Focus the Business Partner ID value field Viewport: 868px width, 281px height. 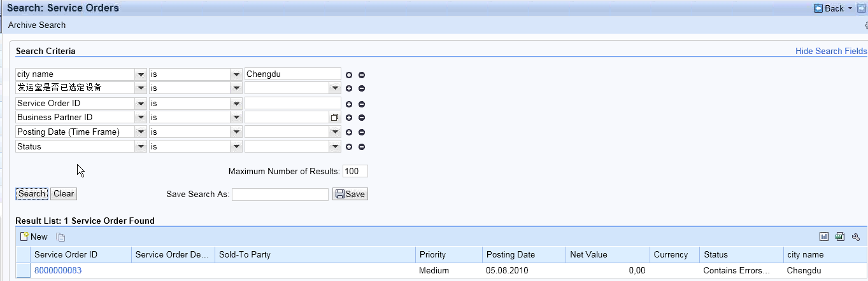[x=287, y=118]
